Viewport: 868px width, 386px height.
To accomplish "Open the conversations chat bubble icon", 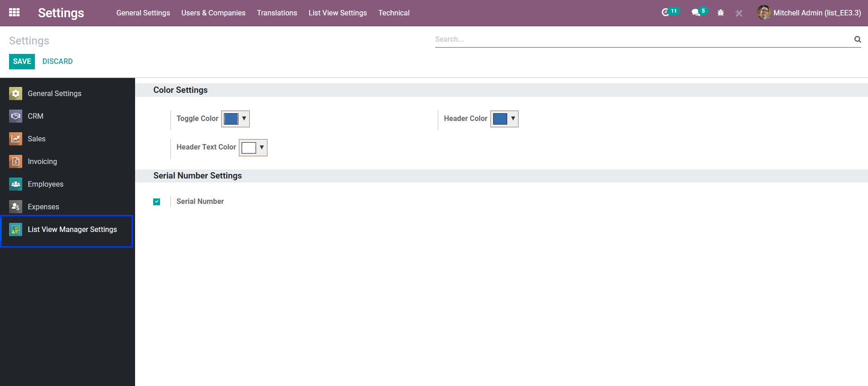I will [x=695, y=13].
